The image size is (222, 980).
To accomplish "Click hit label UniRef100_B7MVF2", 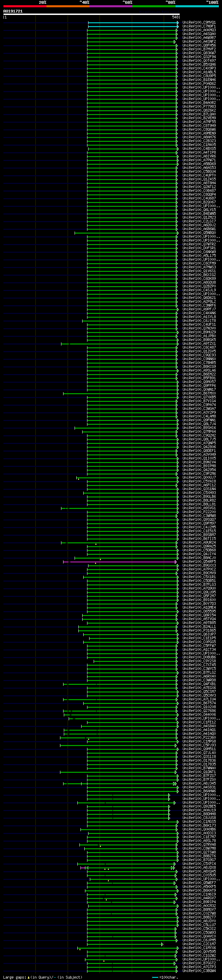I will tap(199, 49).
